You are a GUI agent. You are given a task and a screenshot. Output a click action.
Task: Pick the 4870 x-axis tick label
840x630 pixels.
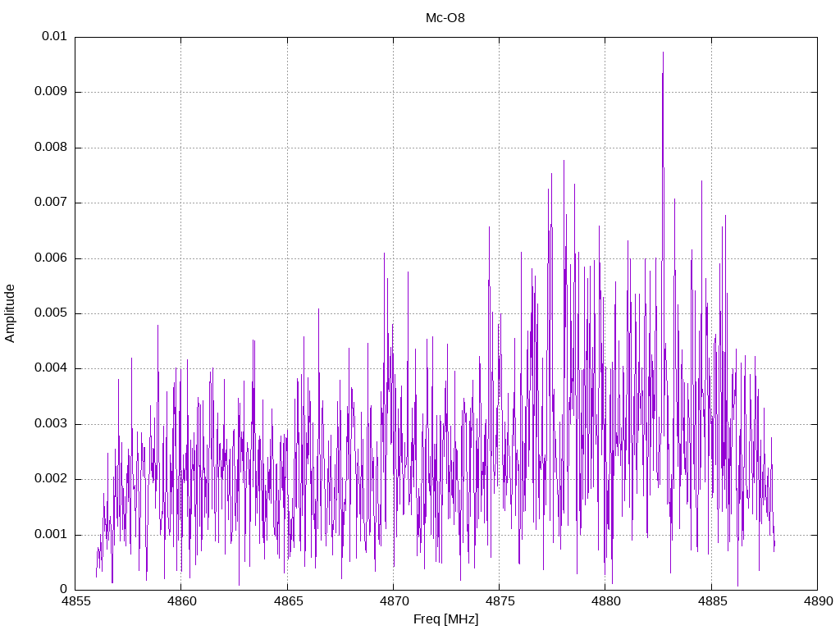click(393, 601)
